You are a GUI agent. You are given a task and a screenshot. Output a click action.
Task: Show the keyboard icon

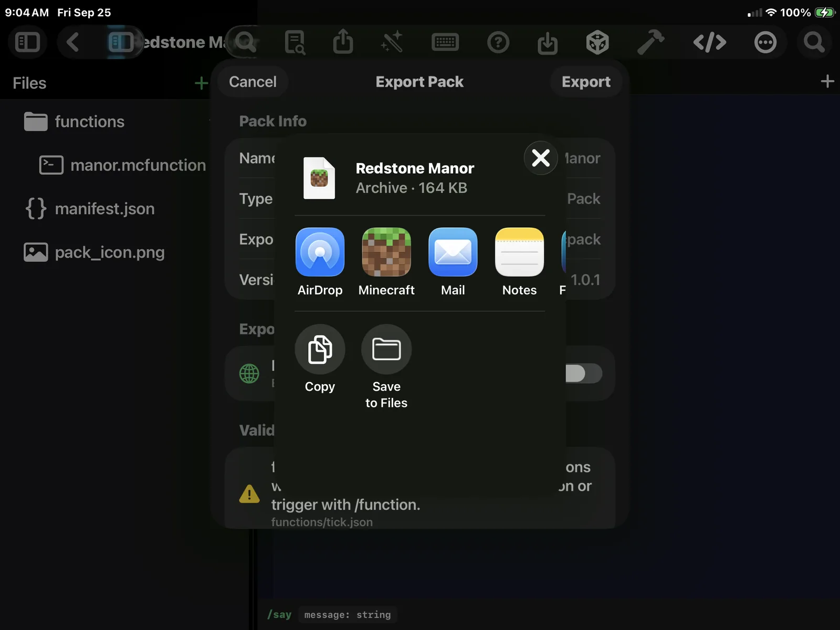(445, 42)
